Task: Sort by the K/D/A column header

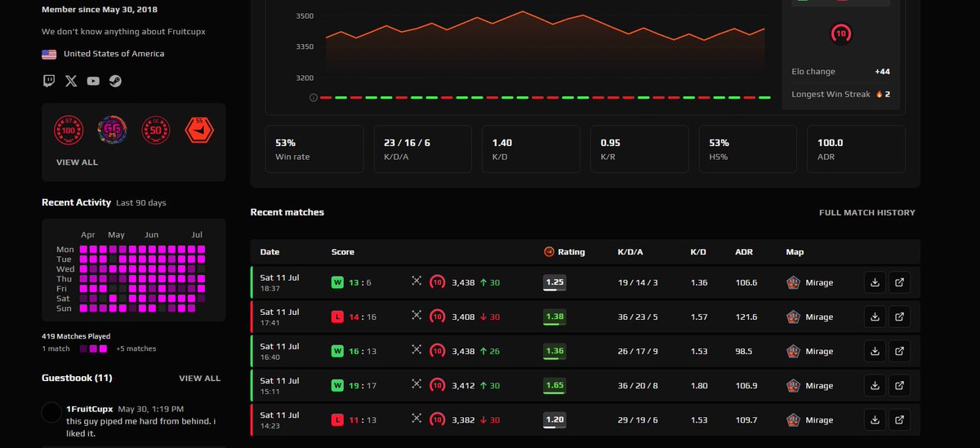Action: (630, 252)
